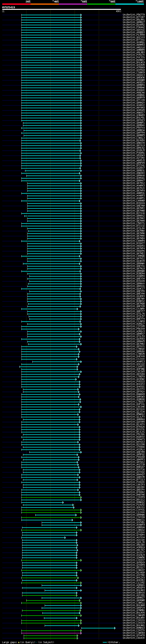The width and height of the screenshot is (146, 644).
Task: Open hit UniRef100_P56779
Action: (x=134, y=15)
